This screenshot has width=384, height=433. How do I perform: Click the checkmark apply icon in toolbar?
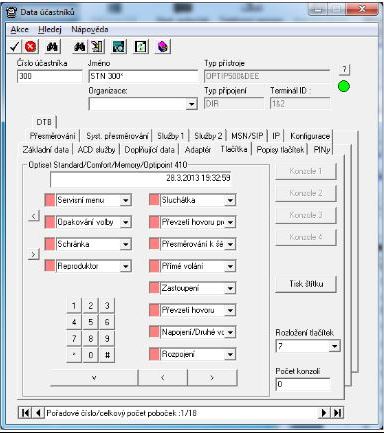(14, 47)
